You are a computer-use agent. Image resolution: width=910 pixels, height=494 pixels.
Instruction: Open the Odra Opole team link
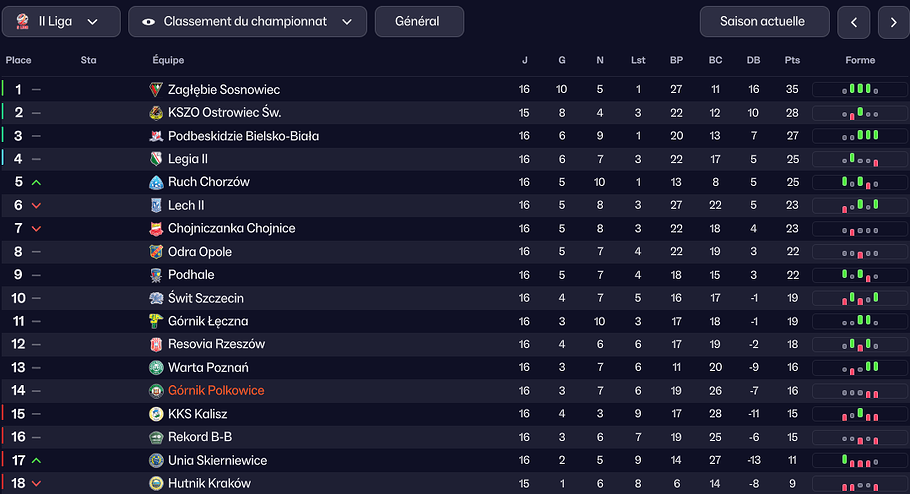click(x=200, y=252)
